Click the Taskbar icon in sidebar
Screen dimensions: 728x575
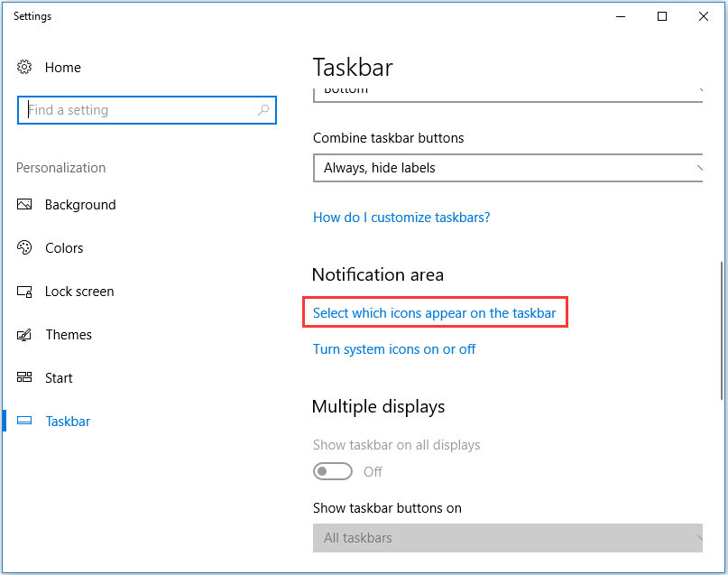(x=24, y=421)
